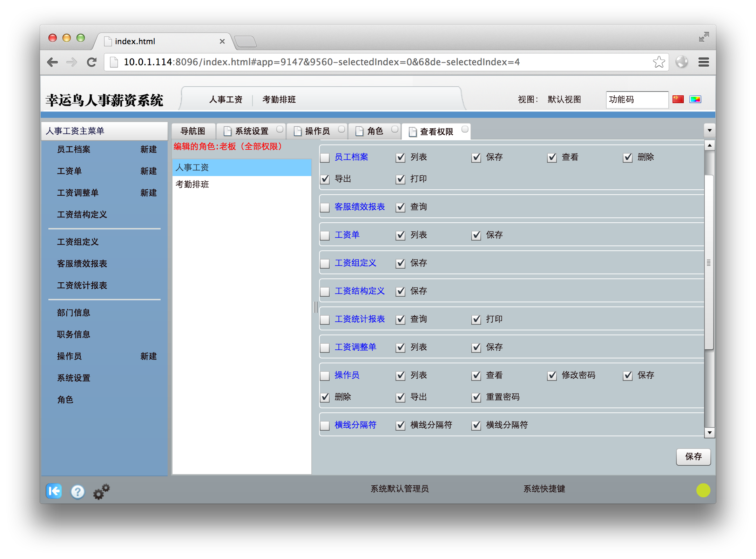Image resolution: width=756 pixels, height=559 pixels.
Task: Click 新建 next to 操作员 in sidebar
Action: point(148,356)
